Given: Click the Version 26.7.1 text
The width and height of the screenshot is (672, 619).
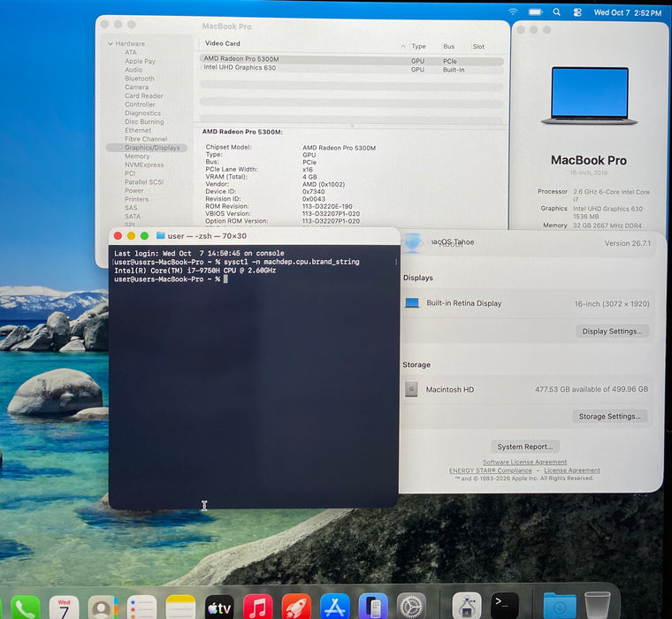Looking at the screenshot, I should click(x=628, y=243).
